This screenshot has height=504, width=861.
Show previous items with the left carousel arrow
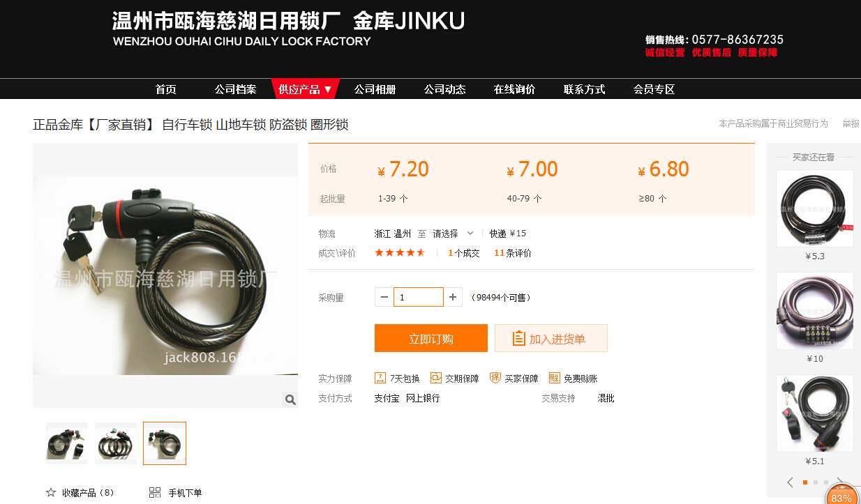coord(790,482)
